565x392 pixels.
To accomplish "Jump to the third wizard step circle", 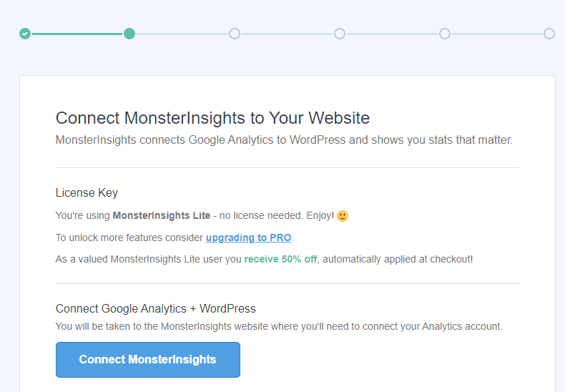I will [235, 34].
